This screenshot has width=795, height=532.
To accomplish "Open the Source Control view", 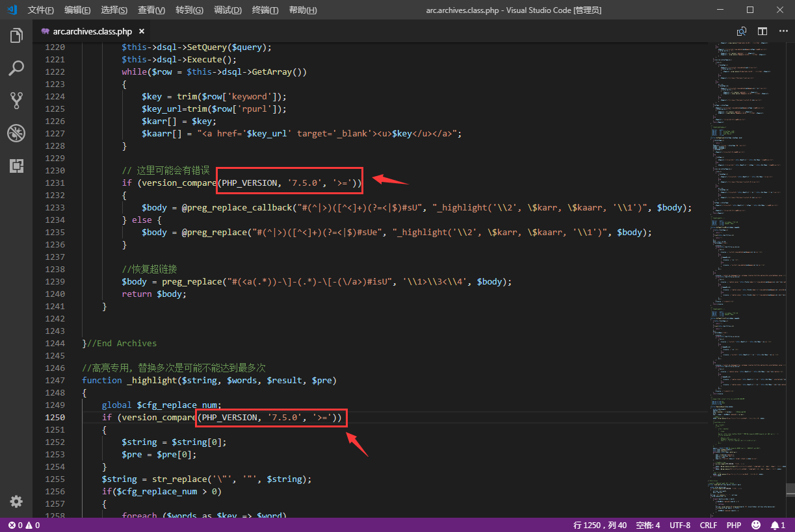I will 16,100.
